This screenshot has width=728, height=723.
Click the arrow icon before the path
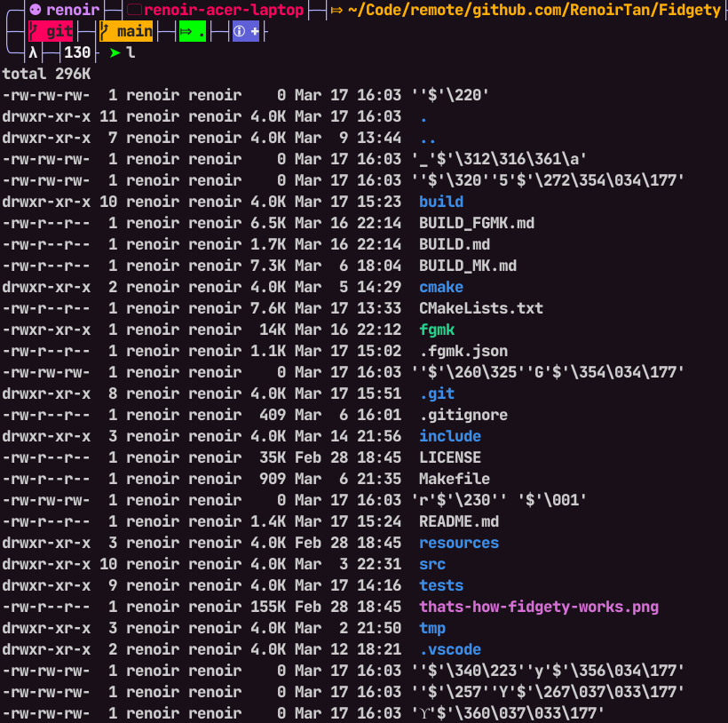pos(336,10)
